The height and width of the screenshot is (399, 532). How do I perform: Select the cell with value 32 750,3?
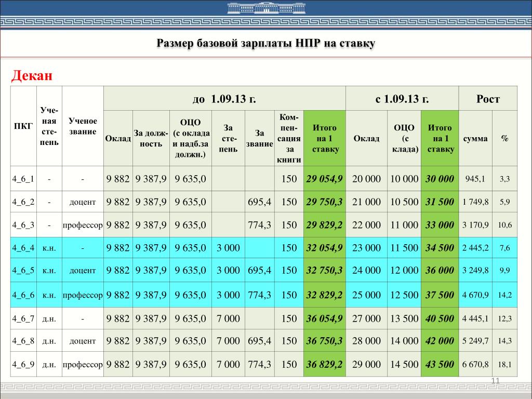[324, 270]
